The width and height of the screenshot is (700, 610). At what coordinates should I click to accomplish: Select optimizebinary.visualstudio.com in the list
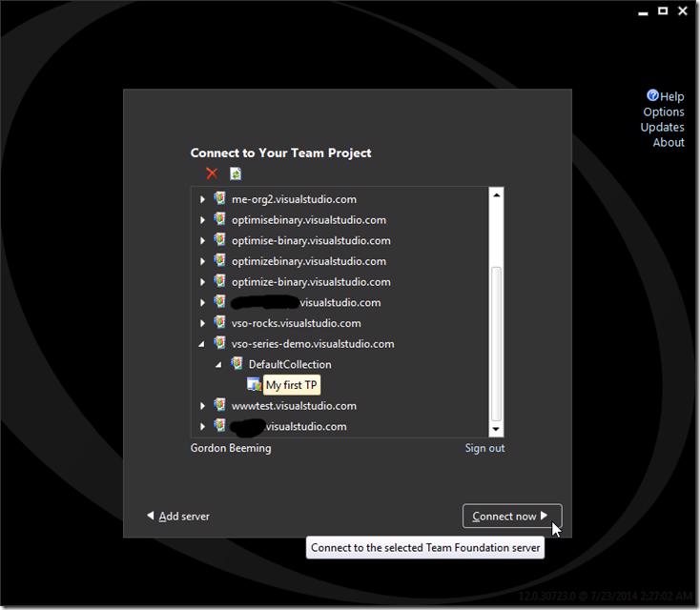click(x=309, y=261)
